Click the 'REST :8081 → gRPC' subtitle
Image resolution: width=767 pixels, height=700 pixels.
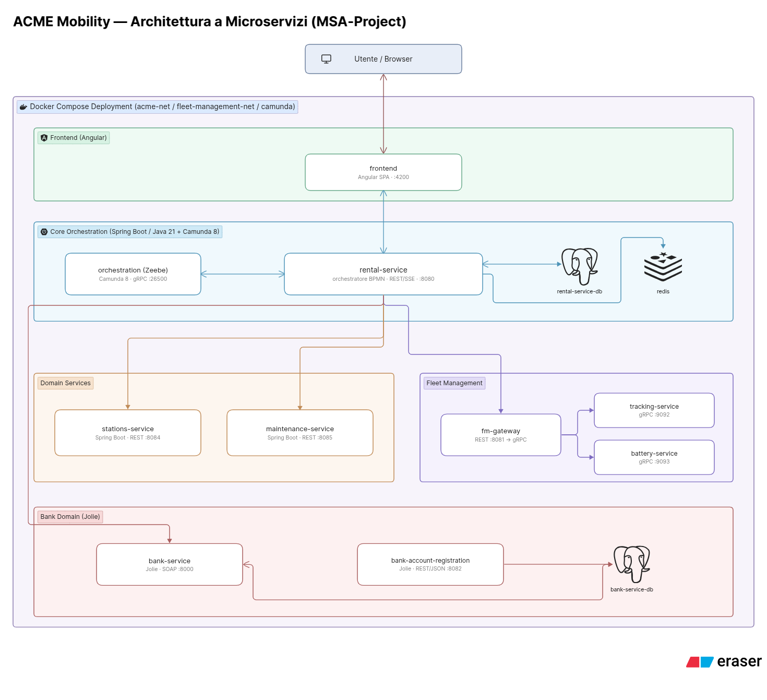pos(501,440)
